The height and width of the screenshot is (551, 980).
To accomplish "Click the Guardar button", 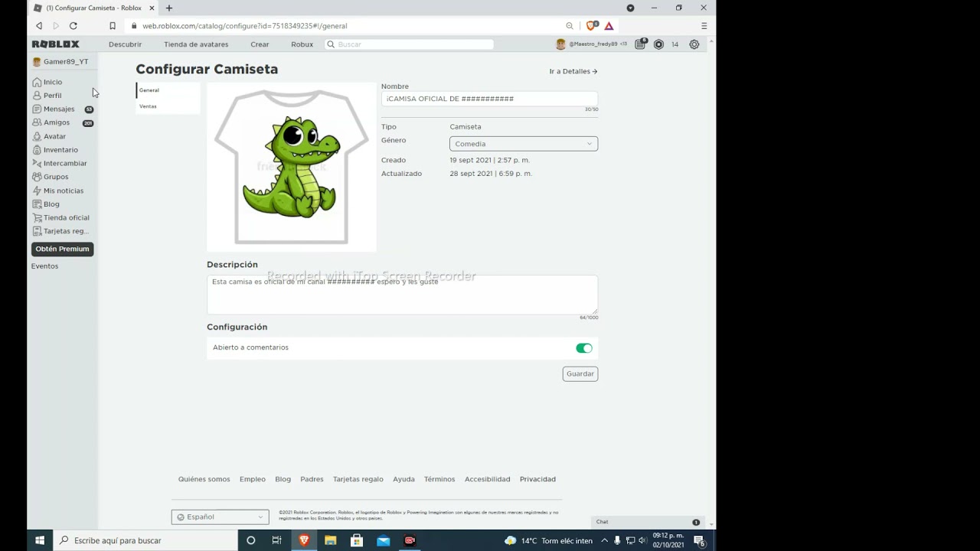I will (580, 373).
